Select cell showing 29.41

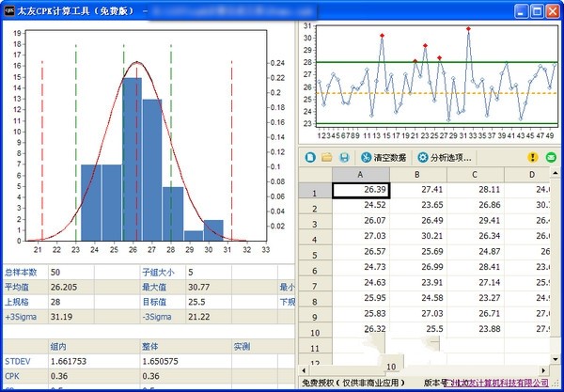pos(475,221)
